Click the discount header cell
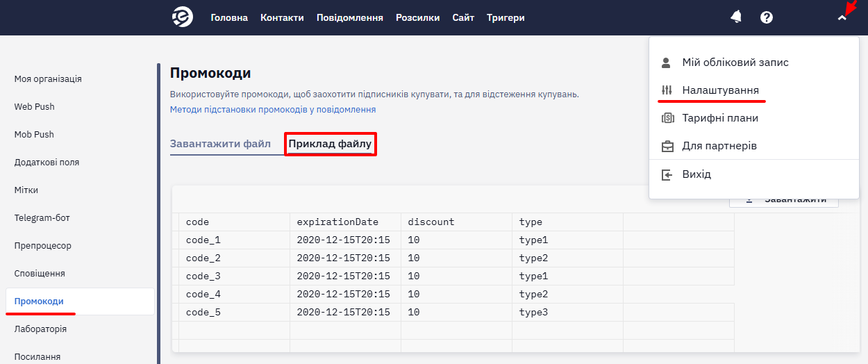This screenshot has height=364, width=868. point(457,222)
